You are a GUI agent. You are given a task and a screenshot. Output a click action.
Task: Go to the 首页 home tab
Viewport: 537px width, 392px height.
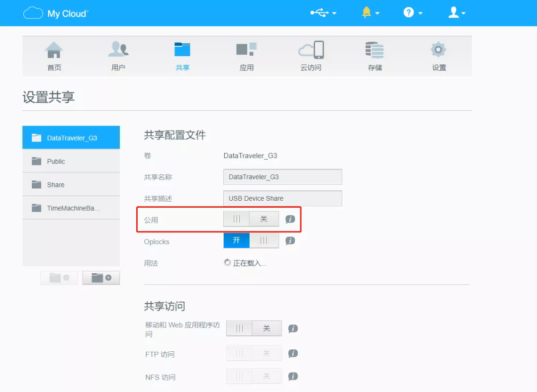point(54,57)
